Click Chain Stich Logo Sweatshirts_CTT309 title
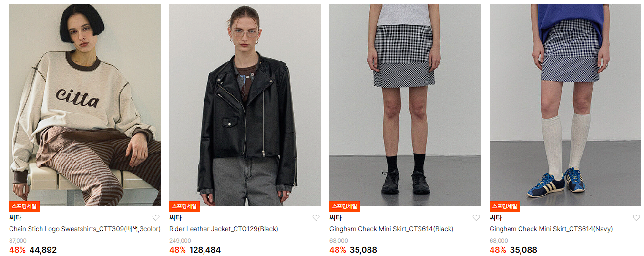Image resolution: width=644 pixels, height=256 pixels. pos(85,229)
